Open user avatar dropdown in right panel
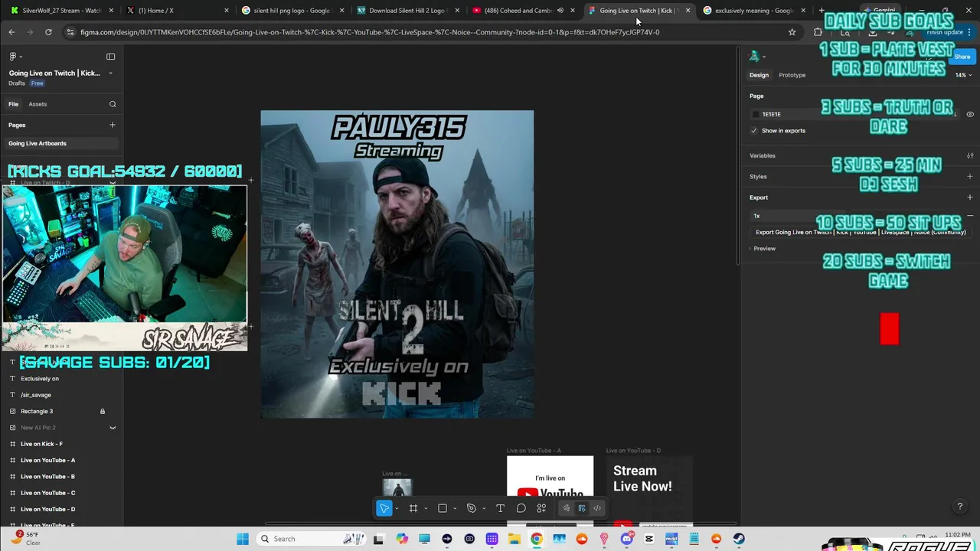This screenshot has width=980, height=551. coord(757,57)
